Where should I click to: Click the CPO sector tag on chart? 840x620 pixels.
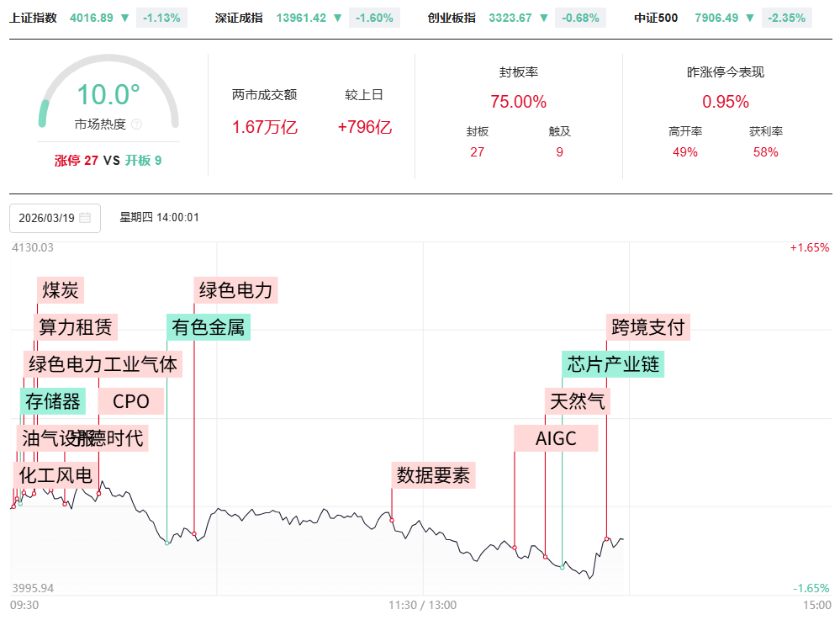131,401
